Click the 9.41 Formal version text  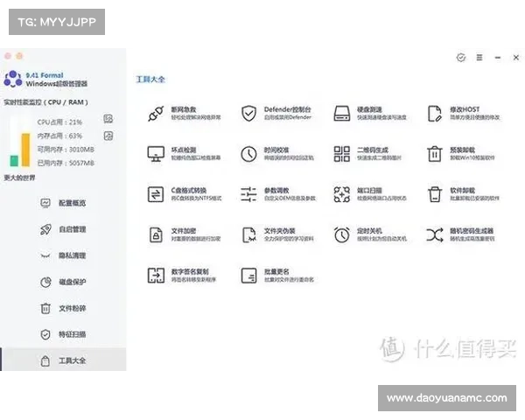[x=45, y=75]
